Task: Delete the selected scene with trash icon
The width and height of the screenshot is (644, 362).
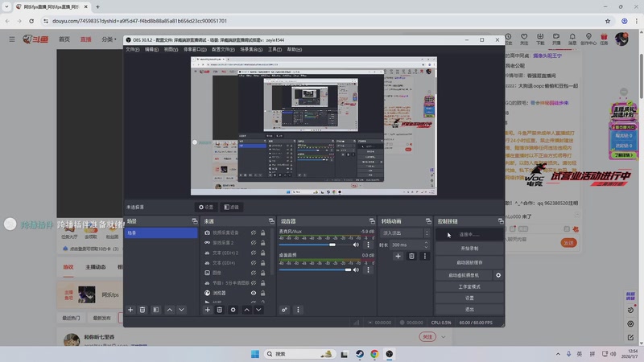Action: 142,310
